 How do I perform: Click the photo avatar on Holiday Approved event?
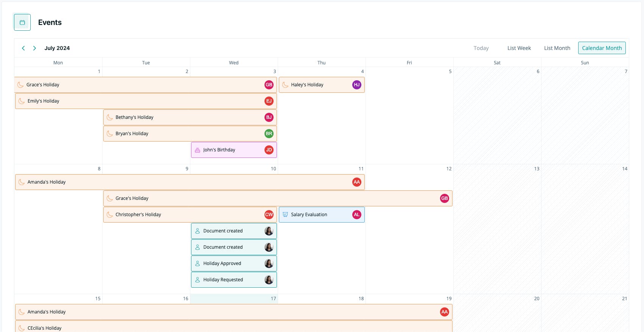(269, 263)
